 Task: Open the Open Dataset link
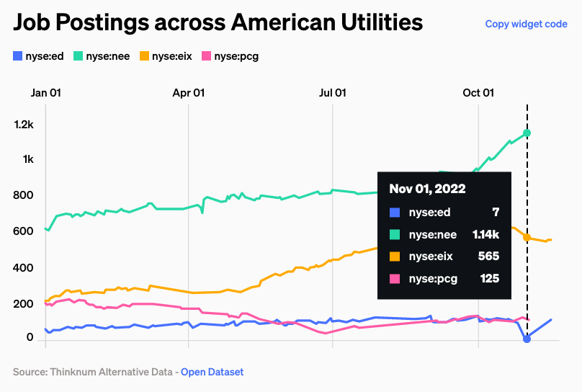pyautogui.click(x=212, y=372)
